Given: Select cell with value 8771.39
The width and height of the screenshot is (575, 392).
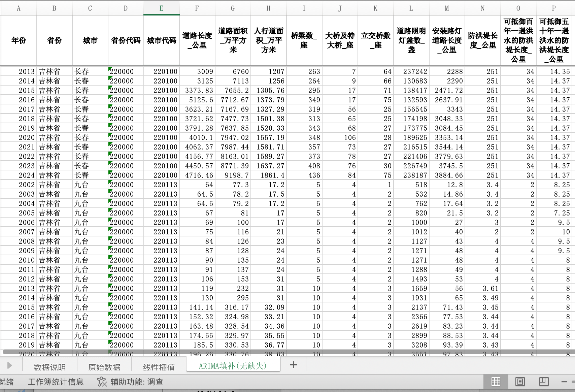Looking at the screenshot, I should [233, 166].
